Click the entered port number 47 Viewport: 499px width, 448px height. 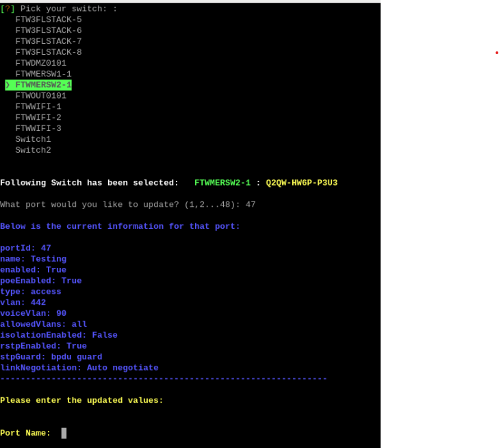251,205
